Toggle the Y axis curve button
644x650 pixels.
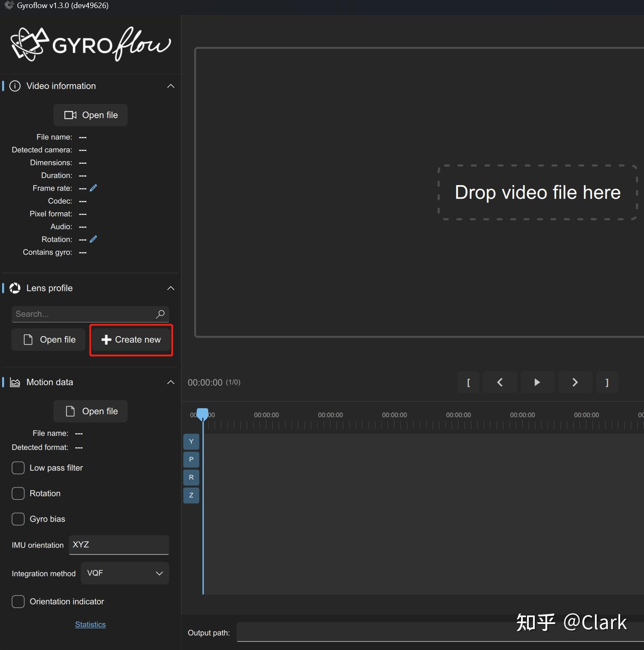191,441
